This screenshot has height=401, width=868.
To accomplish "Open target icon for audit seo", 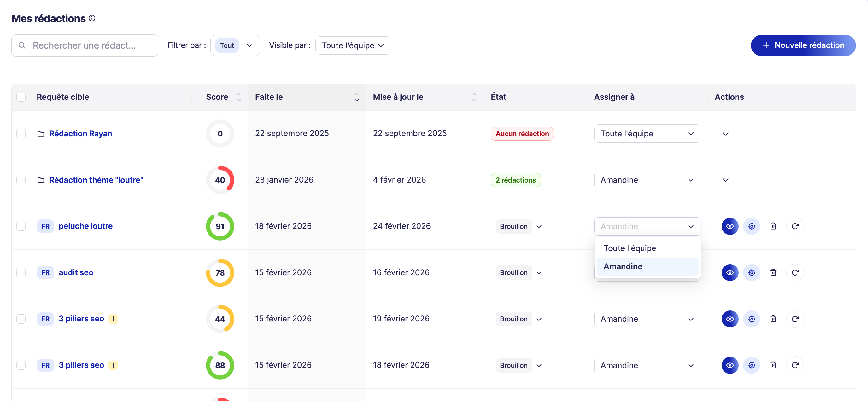I will (x=751, y=272).
